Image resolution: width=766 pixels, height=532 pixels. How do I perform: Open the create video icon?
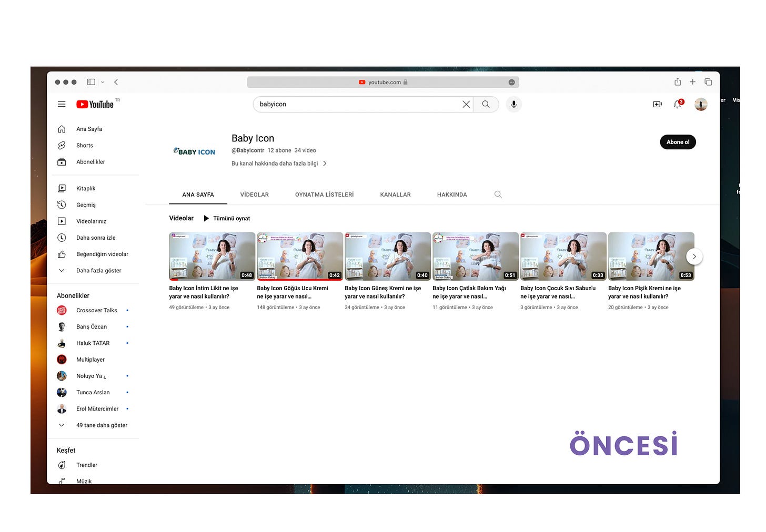(658, 104)
